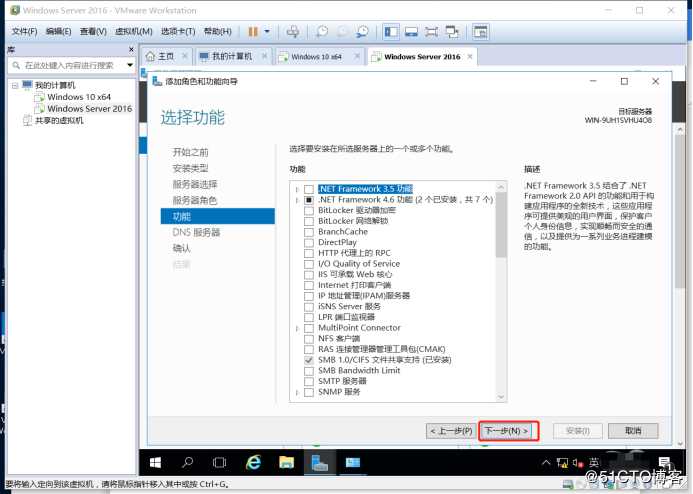Screen dimensions: 693x494
Task: Open the guest Windows Start menu
Action: pos(155,463)
